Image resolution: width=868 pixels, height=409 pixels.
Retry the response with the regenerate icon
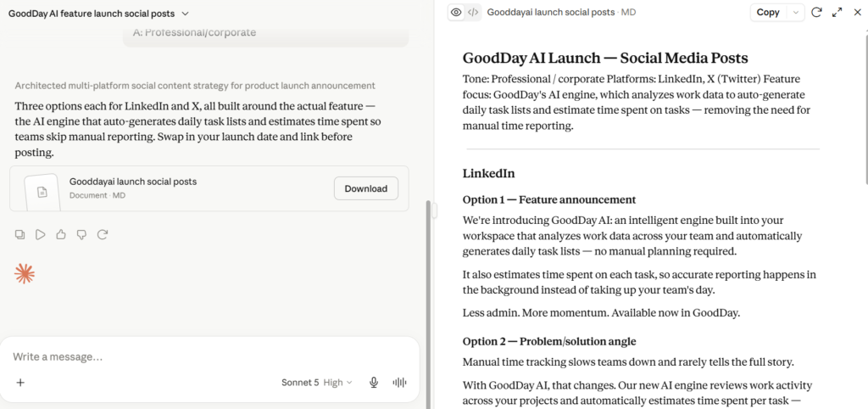click(x=103, y=234)
